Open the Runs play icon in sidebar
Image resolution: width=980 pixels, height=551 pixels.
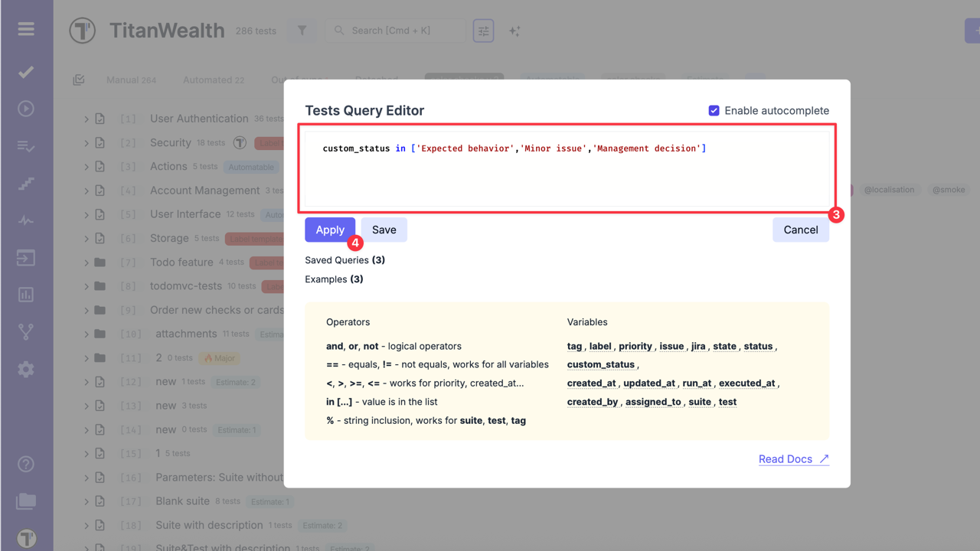(x=26, y=109)
